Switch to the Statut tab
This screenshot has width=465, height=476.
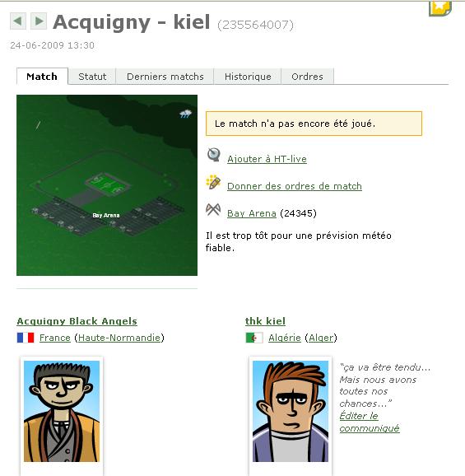coord(92,77)
